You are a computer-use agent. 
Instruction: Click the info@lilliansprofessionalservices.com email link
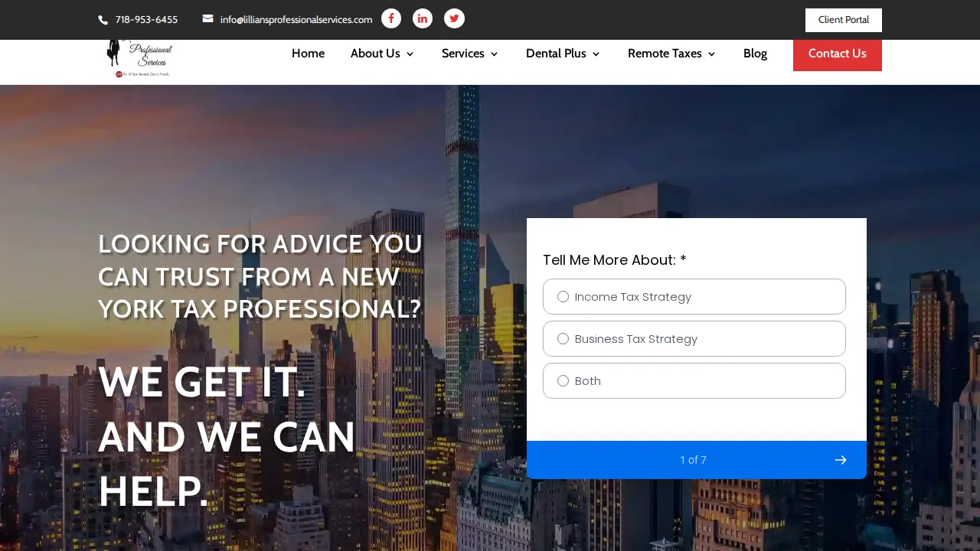pyautogui.click(x=296, y=20)
